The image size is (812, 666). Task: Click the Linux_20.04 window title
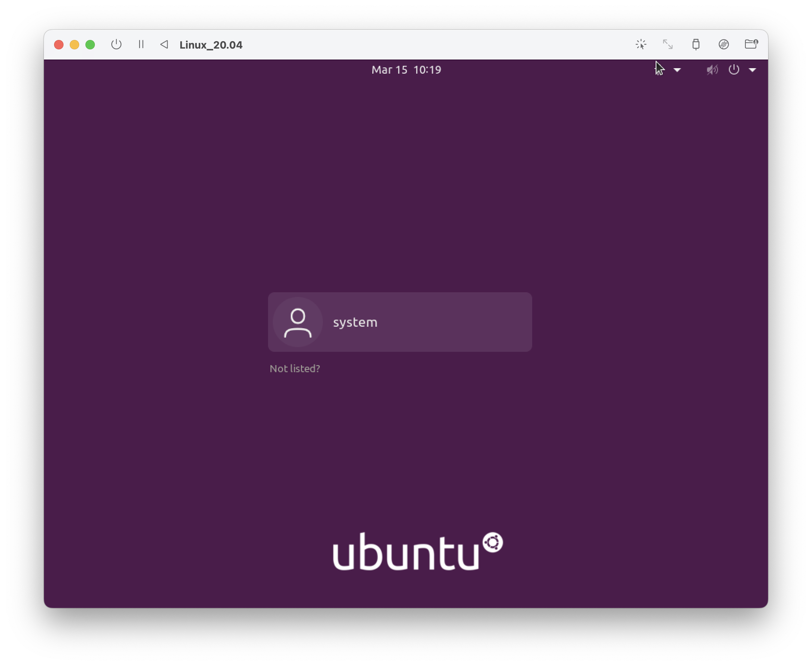[x=211, y=45]
